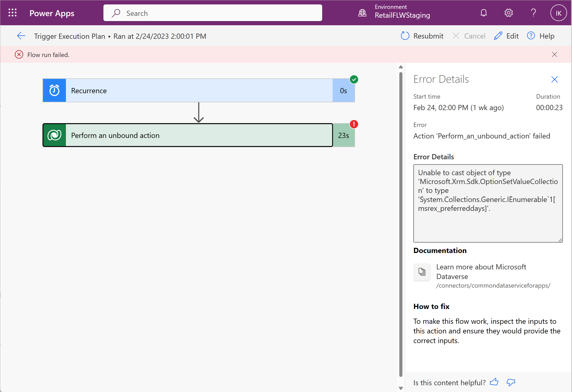Click the back navigation arrow

point(21,36)
